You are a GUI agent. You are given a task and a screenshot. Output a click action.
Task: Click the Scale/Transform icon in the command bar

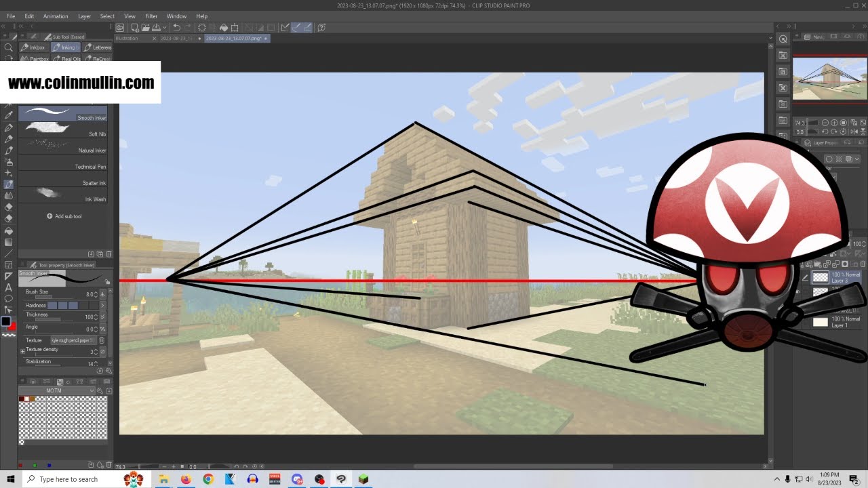point(235,28)
